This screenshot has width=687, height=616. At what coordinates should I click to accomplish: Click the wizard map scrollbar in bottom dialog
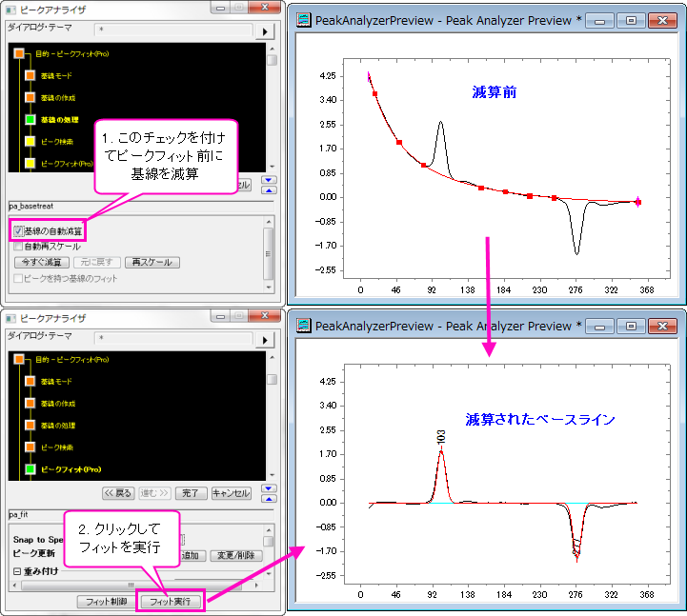click(273, 416)
